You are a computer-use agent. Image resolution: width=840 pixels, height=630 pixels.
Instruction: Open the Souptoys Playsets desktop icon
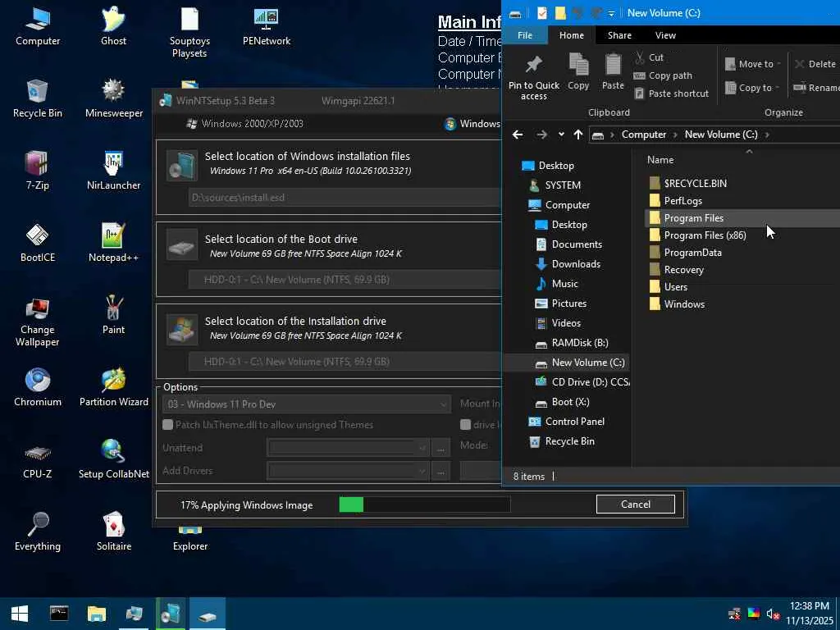189,31
